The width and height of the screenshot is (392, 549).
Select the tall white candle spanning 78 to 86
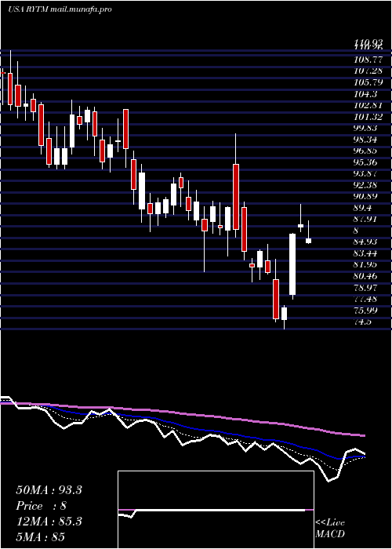click(292, 264)
